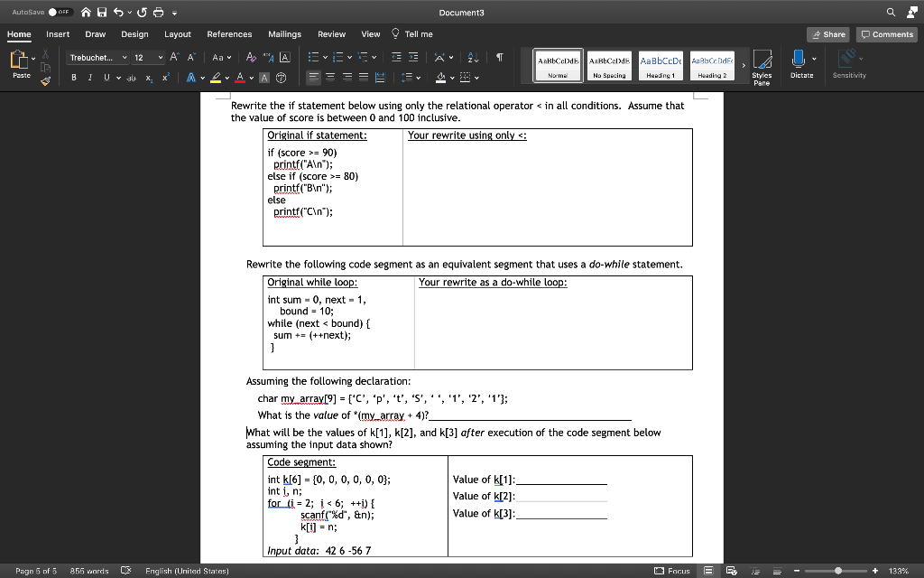The height and width of the screenshot is (578, 924).
Task: Toggle Underline formatting
Action: coord(106,78)
